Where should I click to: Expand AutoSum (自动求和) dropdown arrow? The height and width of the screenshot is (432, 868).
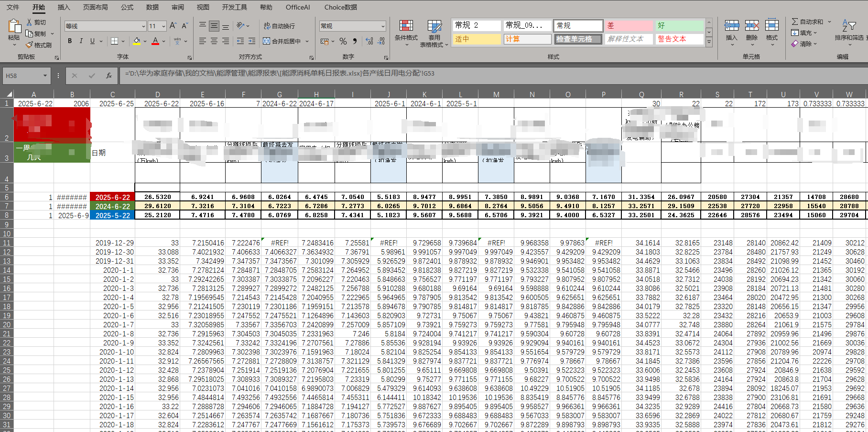coord(829,22)
